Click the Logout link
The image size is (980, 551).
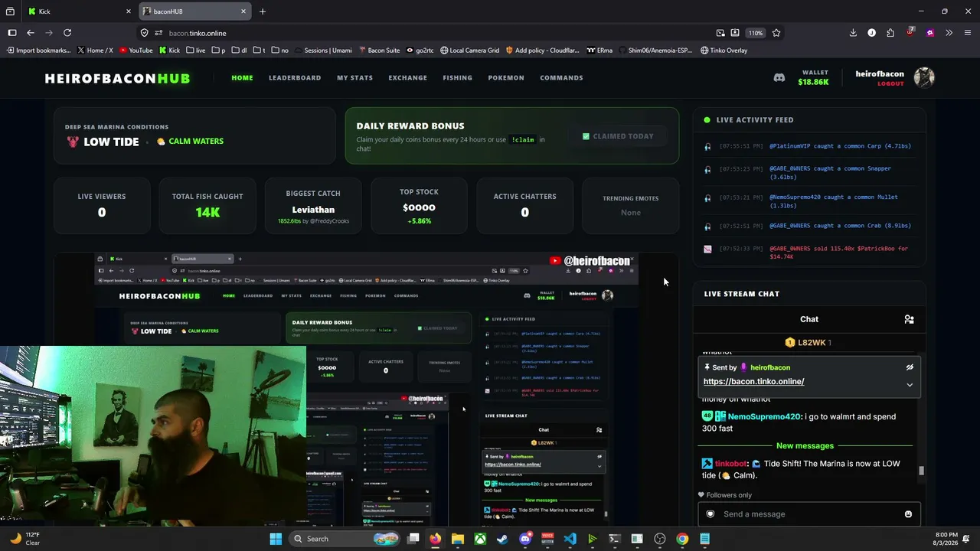pyautogui.click(x=890, y=83)
